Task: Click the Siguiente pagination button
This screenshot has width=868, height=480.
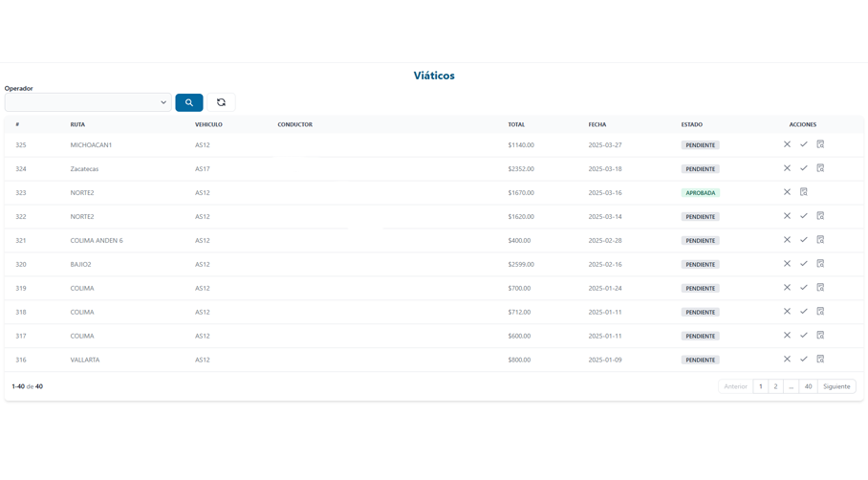Action: click(836, 386)
